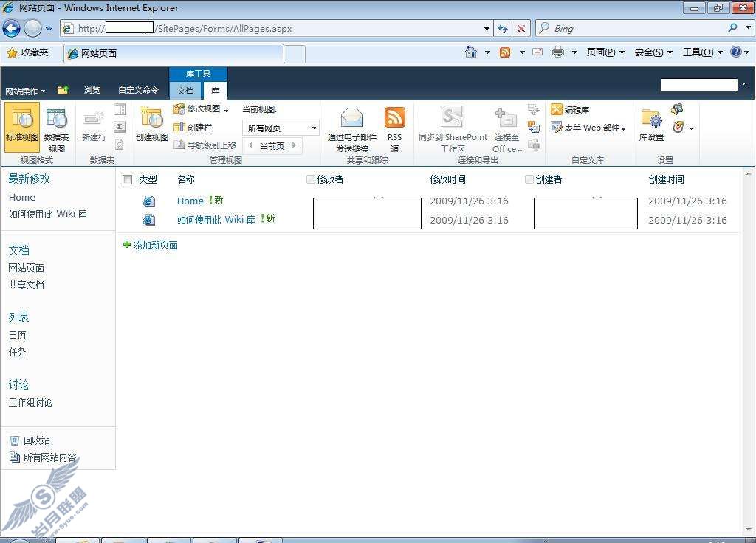
Task: Click the wiki page icon for Home row
Action: click(149, 201)
